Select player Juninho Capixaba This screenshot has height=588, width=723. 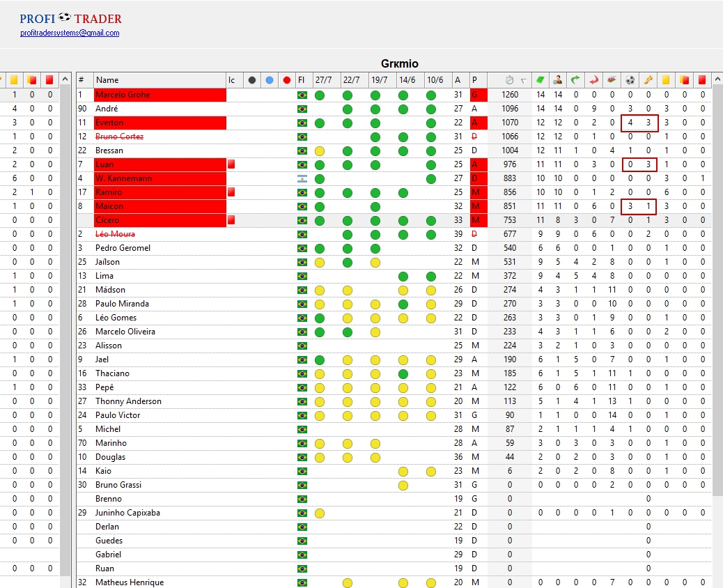click(x=127, y=512)
